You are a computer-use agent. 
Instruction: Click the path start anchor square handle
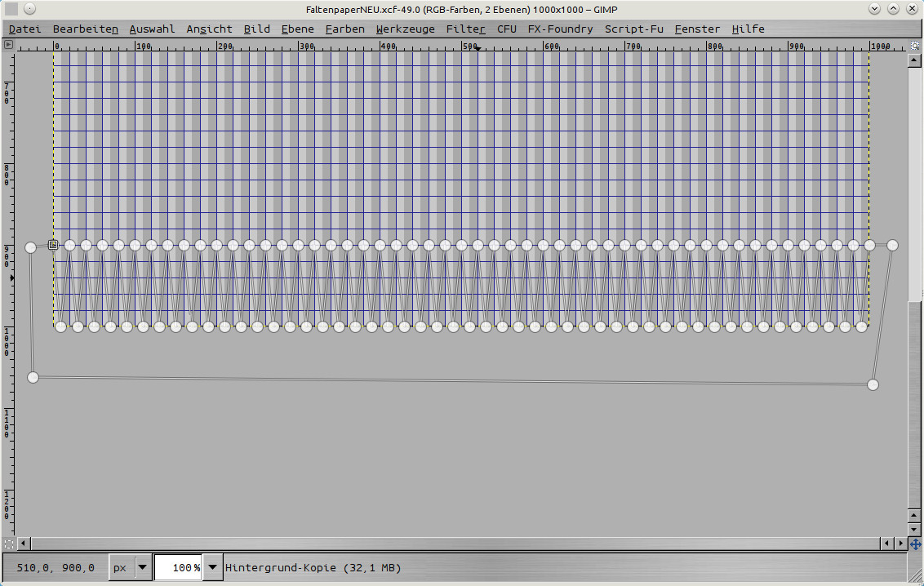[53, 245]
